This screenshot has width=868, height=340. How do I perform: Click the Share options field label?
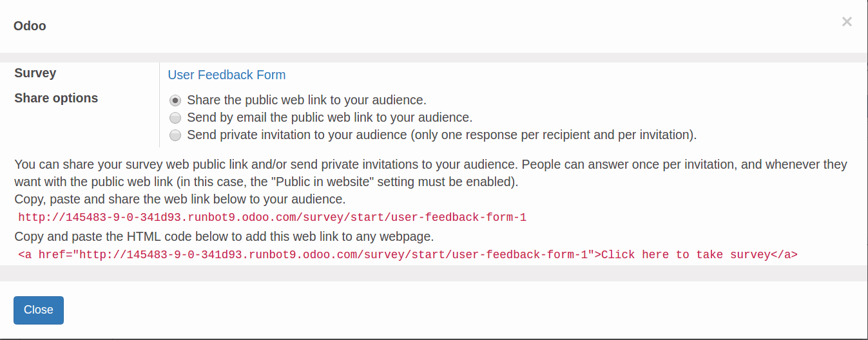pos(56,99)
